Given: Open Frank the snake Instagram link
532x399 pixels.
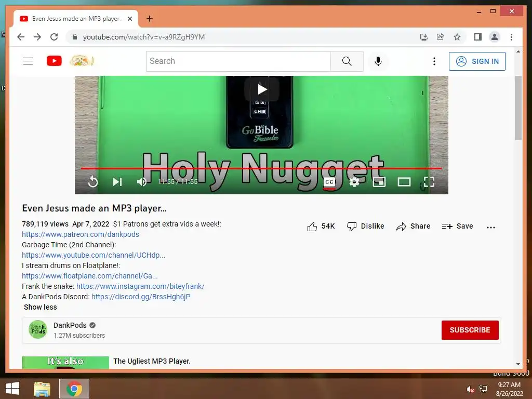Looking at the screenshot, I should pyautogui.click(x=140, y=286).
